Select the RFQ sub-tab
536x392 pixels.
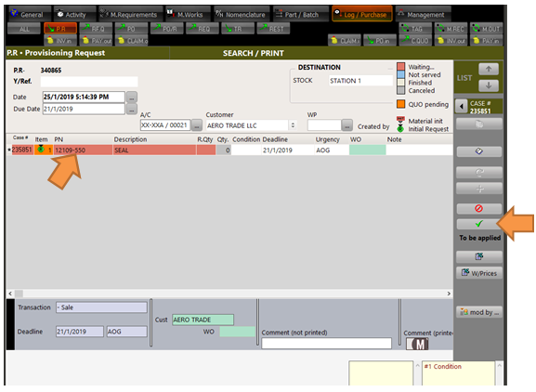coord(96,29)
